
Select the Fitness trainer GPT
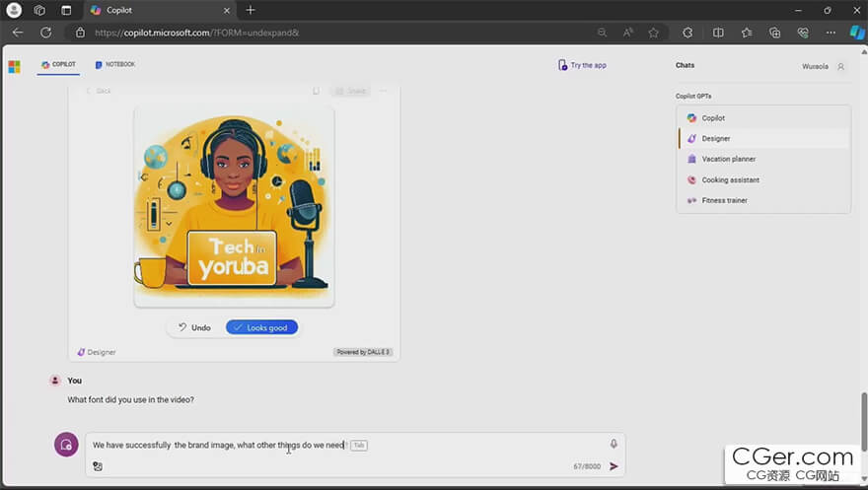tap(763, 200)
